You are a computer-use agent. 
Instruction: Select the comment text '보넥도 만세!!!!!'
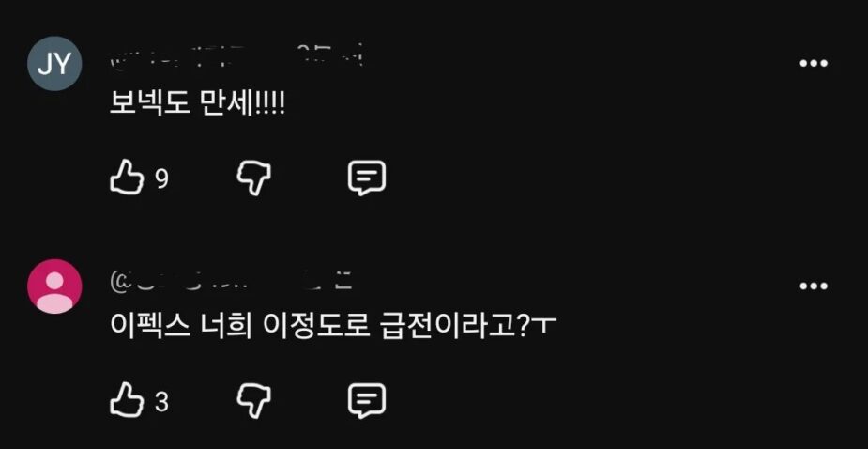point(198,103)
